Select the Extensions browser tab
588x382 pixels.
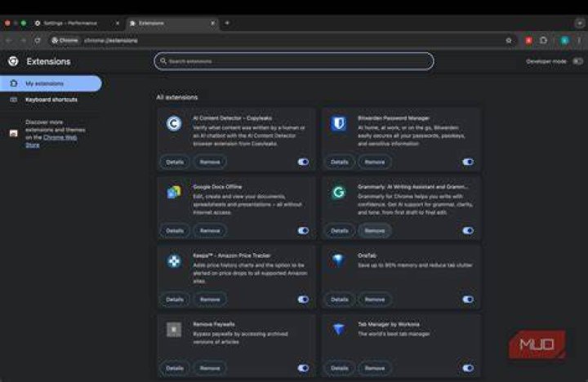pos(172,23)
